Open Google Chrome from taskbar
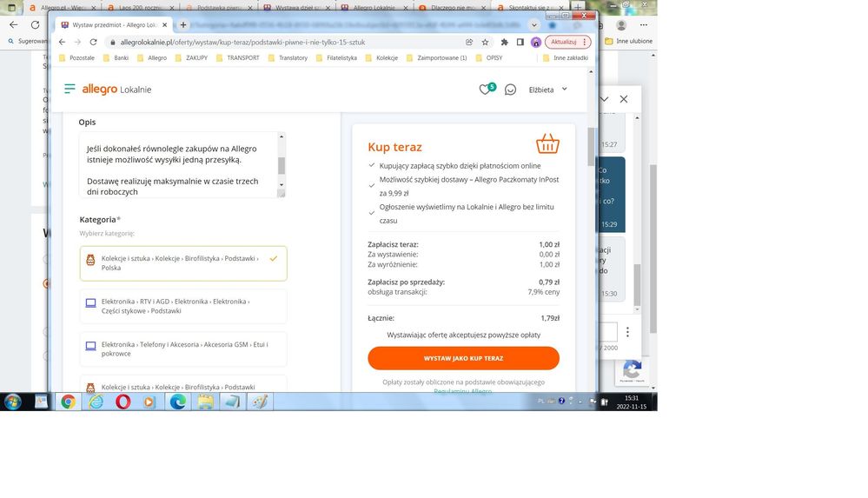The image size is (868, 498). [x=68, y=402]
